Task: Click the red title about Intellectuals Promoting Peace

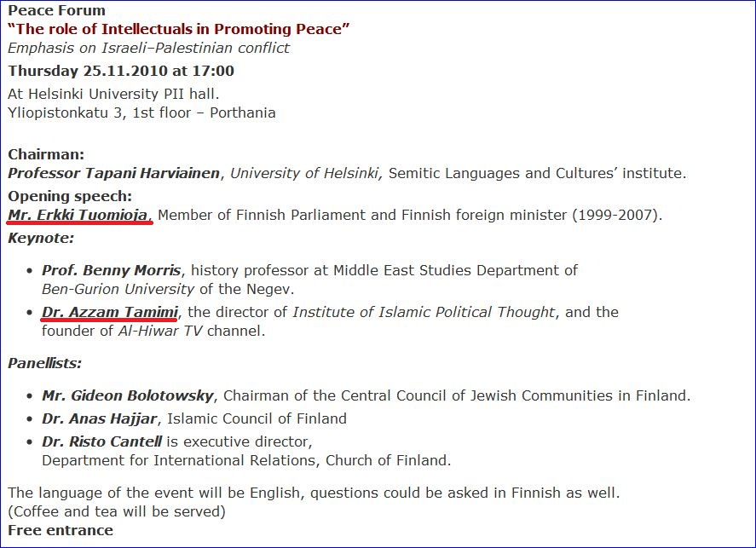Action: pos(178,29)
